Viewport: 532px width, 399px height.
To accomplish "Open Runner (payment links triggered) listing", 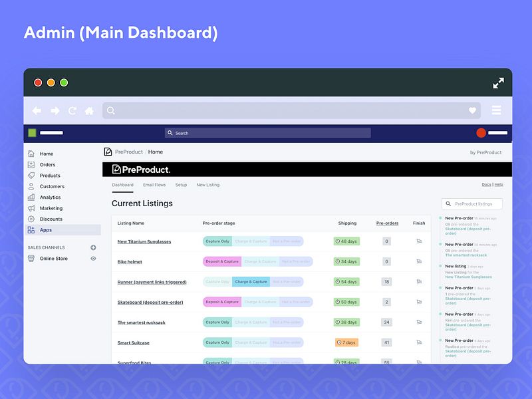I will pyautogui.click(x=152, y=282).
